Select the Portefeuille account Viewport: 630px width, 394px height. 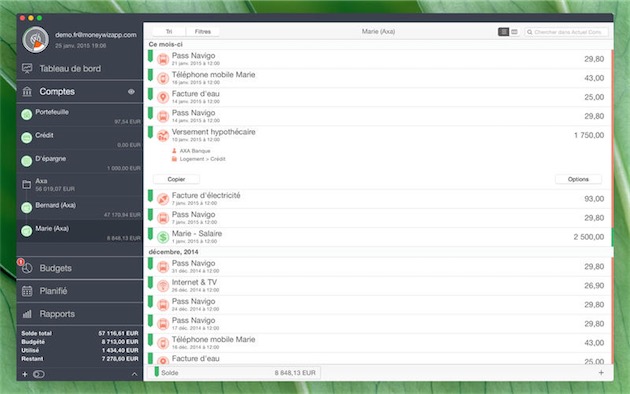(x=79, y=116)
